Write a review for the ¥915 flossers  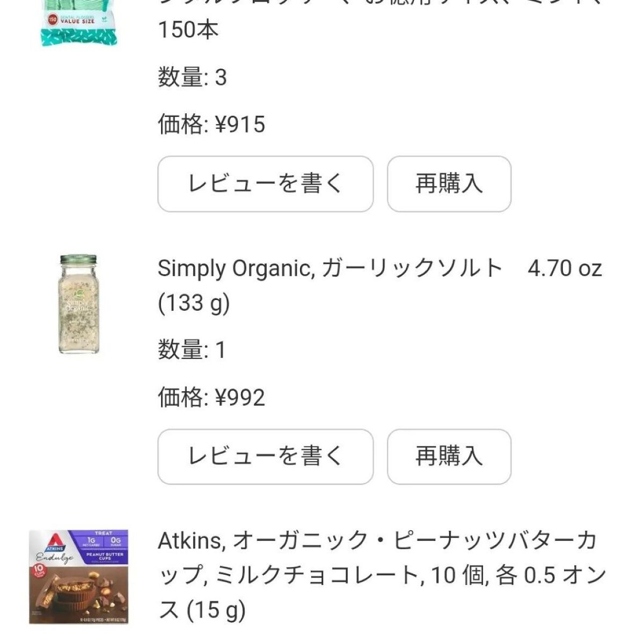click(x=265, y=184)
